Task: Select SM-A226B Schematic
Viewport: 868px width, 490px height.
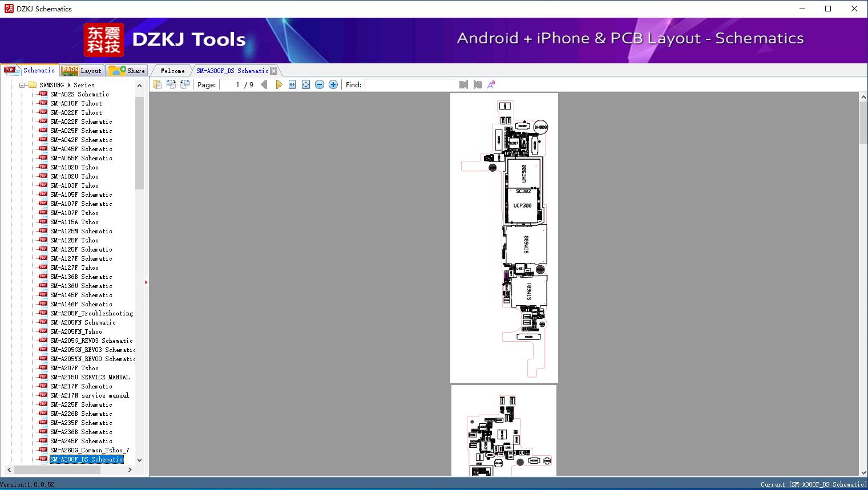Action: coord(81,414)
